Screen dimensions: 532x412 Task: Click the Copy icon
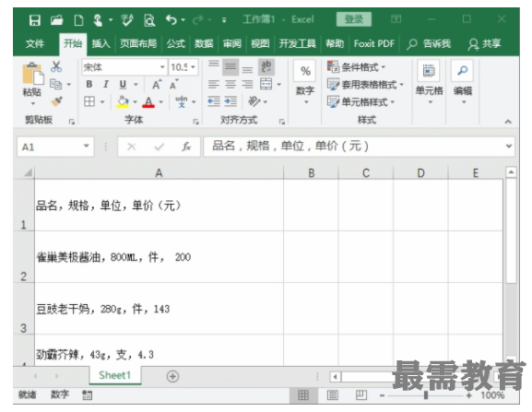pyautogui.click(x=56, y=84)
